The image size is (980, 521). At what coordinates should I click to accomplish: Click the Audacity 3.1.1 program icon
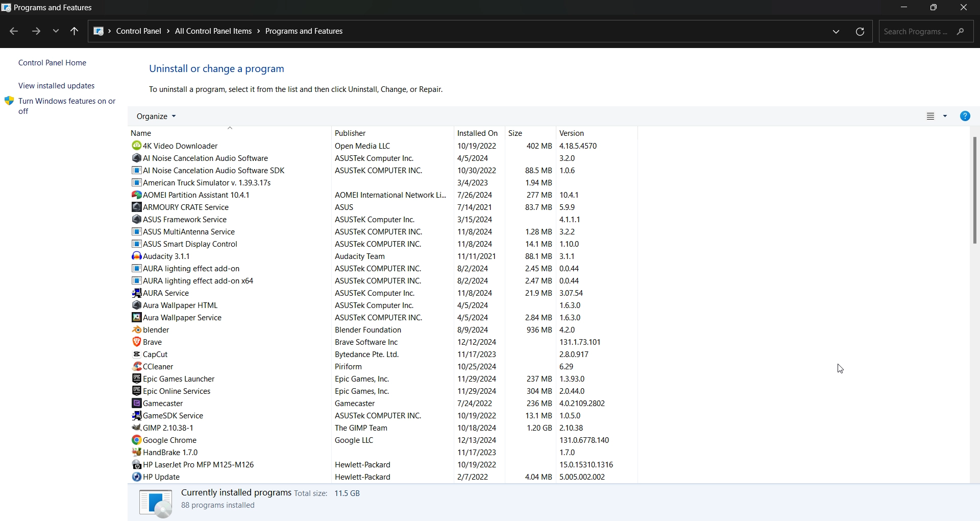click(x=136, y=256)
